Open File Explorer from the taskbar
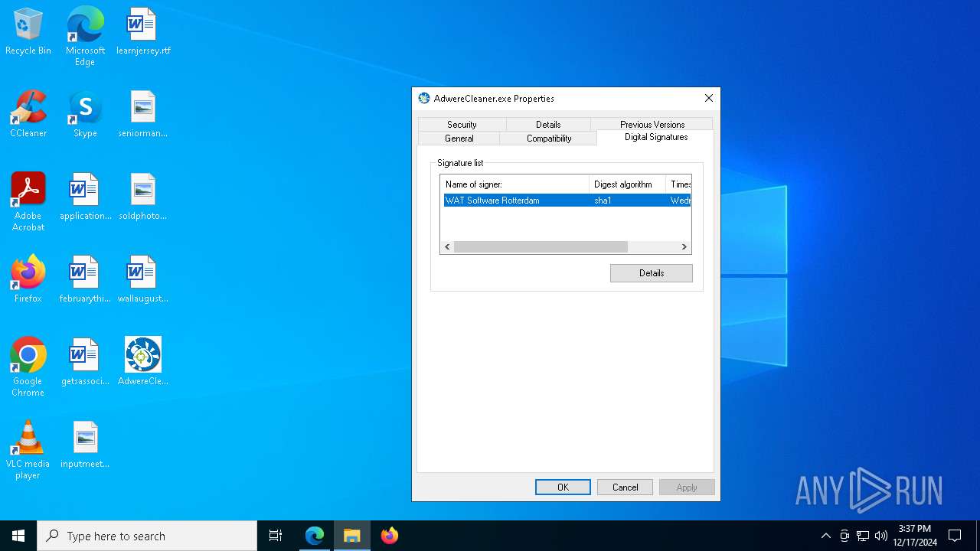 click(x=352, y=536)
